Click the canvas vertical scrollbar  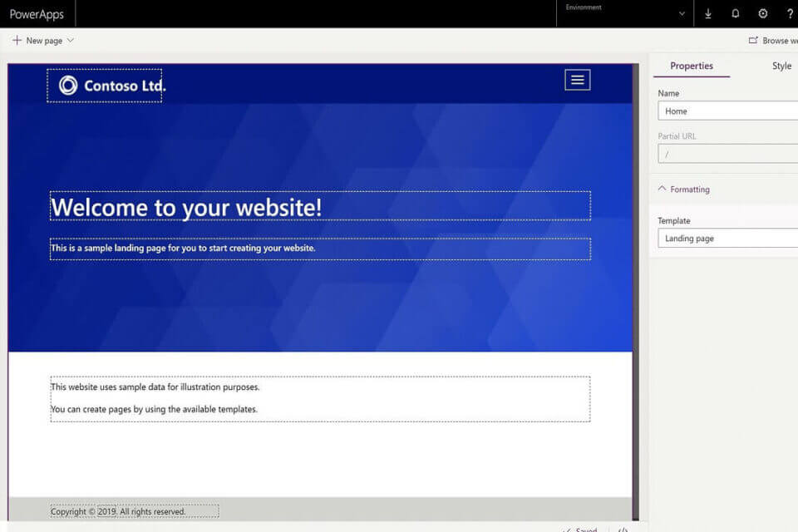coord(636,291)
